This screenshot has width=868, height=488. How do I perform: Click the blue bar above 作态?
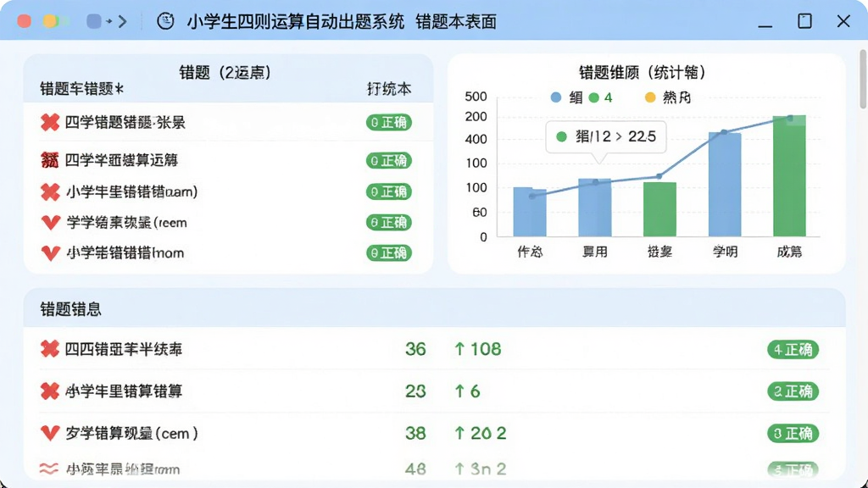pyautogui.click(x=530, y=212)
